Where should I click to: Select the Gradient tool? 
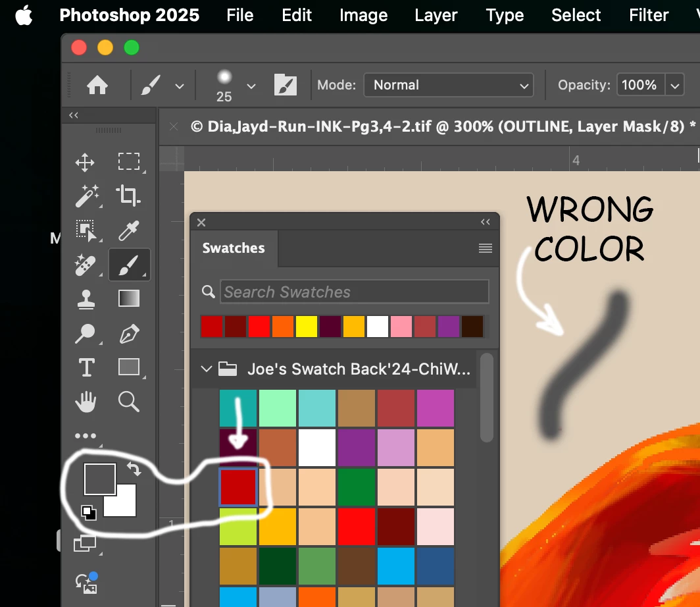129,298
